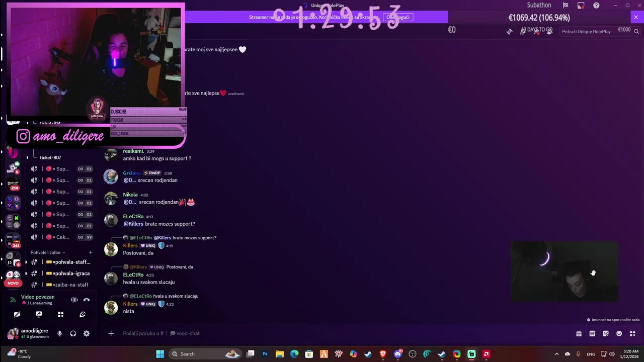Click the 'NOVO' unread indicator pill
This screenshot has width=644, height=362.
click(x=13, y=283)
